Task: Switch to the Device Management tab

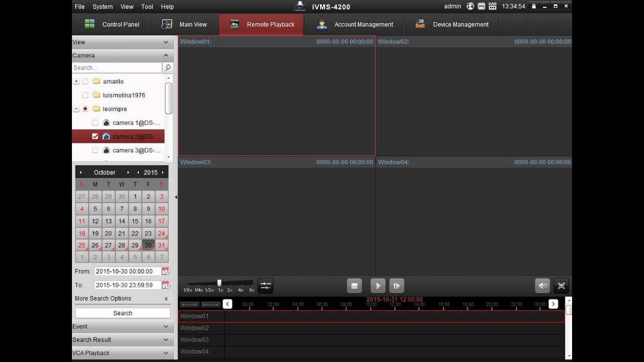Action: point(452,24)
